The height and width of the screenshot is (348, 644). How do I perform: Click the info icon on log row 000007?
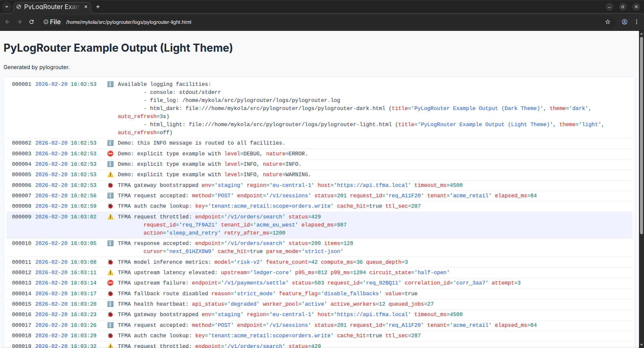click(x=110, y=196)
